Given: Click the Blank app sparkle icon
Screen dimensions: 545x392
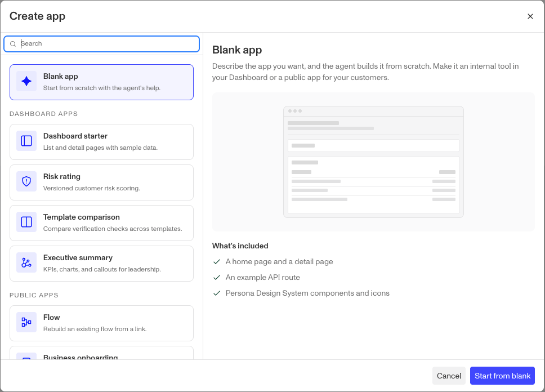Looking at the screenshot, I should (26, 82).
